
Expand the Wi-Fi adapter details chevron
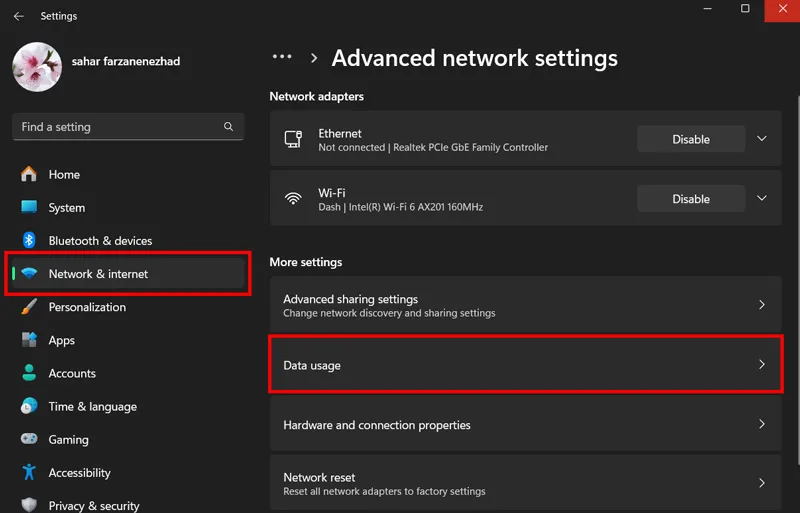762,198
